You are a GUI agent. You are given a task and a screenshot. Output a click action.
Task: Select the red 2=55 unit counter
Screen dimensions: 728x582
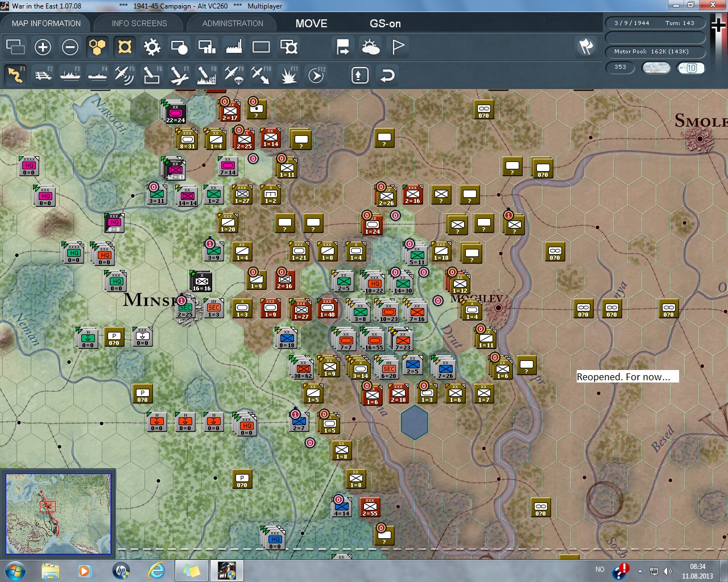(370, 506)
